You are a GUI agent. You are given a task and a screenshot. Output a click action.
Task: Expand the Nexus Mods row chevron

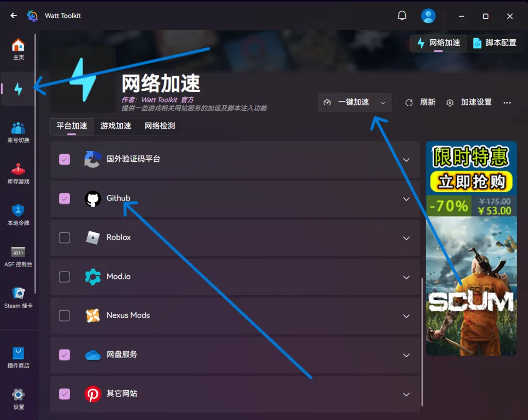pos(406,316)
